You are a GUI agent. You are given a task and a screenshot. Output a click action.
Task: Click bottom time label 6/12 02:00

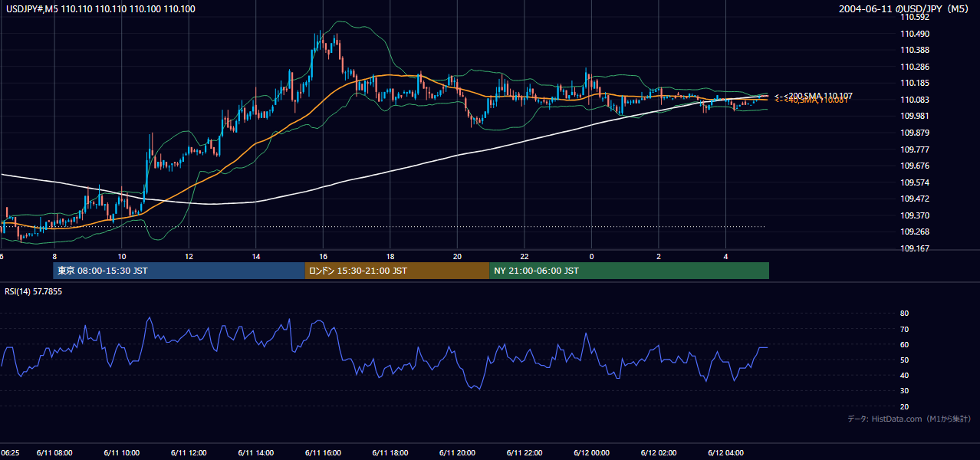659,452
